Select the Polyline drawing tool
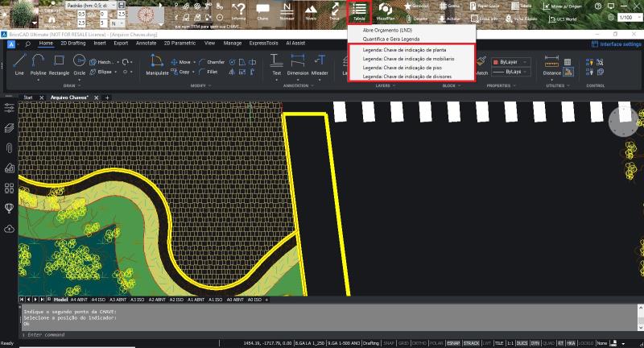Image resolution: width=644 pixels, height=348 pixels. [x=39, y=64]
